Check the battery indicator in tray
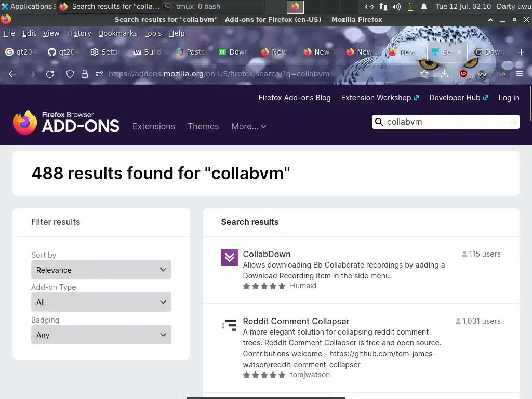Image resolution: width=532 pixels, height=399 pixels. click(410, 6)
